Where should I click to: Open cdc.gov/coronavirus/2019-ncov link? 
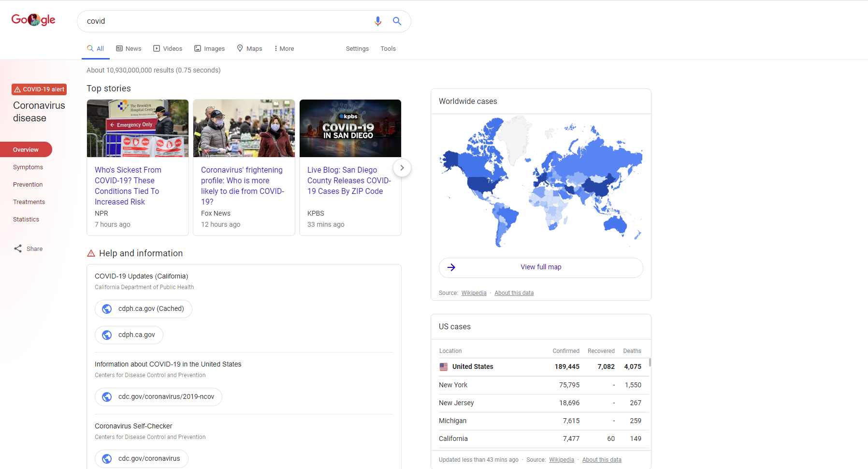click(159, 397)
